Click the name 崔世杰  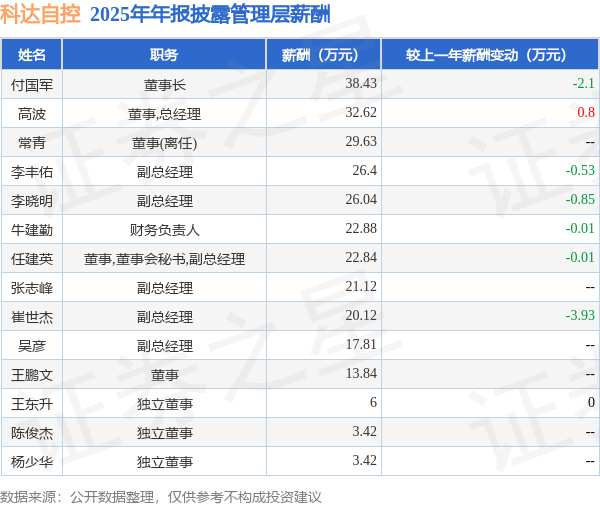tap(32, 317)
